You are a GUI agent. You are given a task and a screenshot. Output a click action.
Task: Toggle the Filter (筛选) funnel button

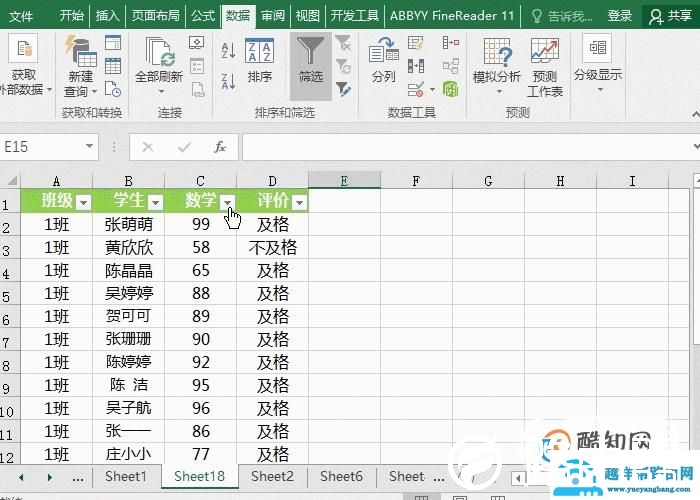(x=311, y=66)
